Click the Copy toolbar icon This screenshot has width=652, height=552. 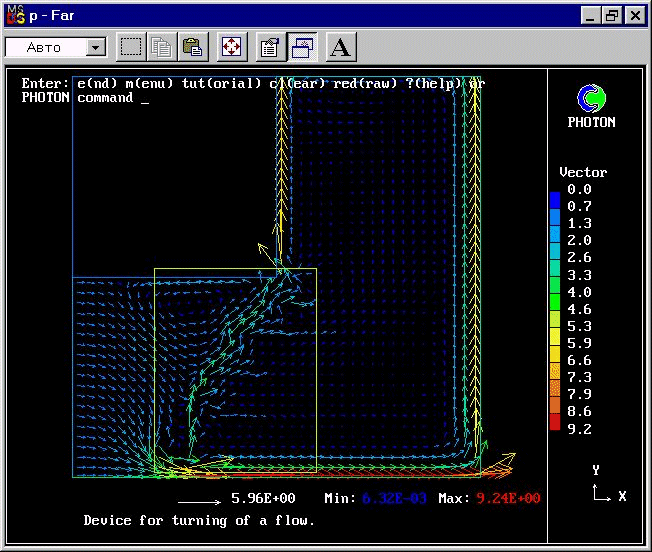[x=162, y=47]
